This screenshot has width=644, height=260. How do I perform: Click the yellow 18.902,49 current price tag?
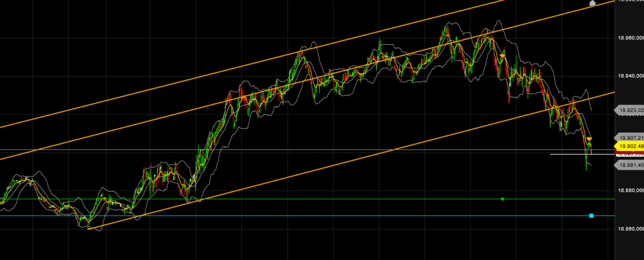(629, 146)
